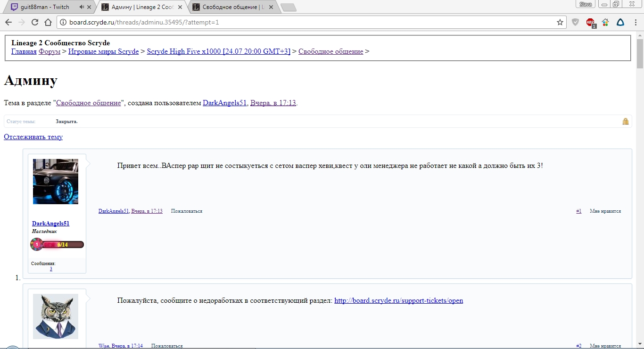This screenshot has width=644, height=349.
Task: Click the Wise owl avatar image
Action: click(x=56, y=316)
